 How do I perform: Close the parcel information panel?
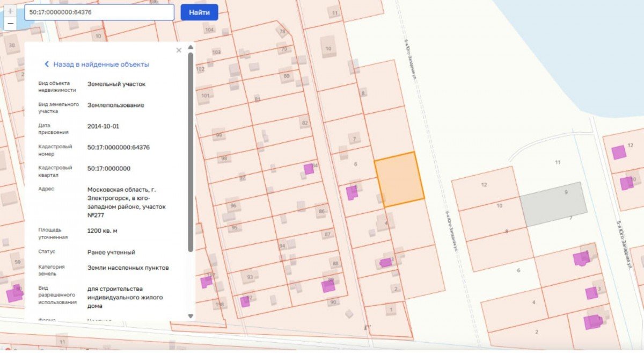[179, 50]
